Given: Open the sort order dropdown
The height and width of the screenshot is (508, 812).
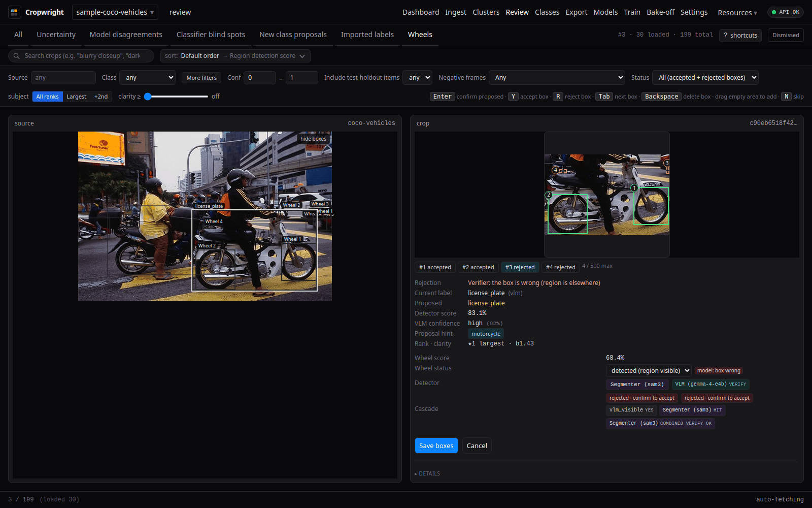Looking at the screenshot, I should [235, 56].
